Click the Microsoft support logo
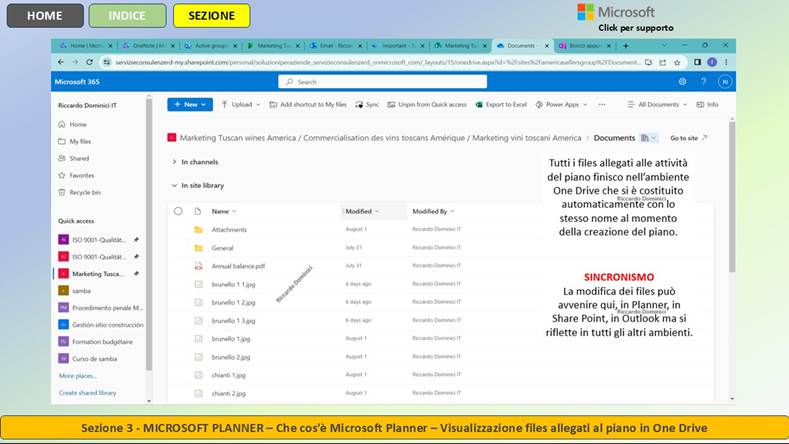 (x=616, y=12)
